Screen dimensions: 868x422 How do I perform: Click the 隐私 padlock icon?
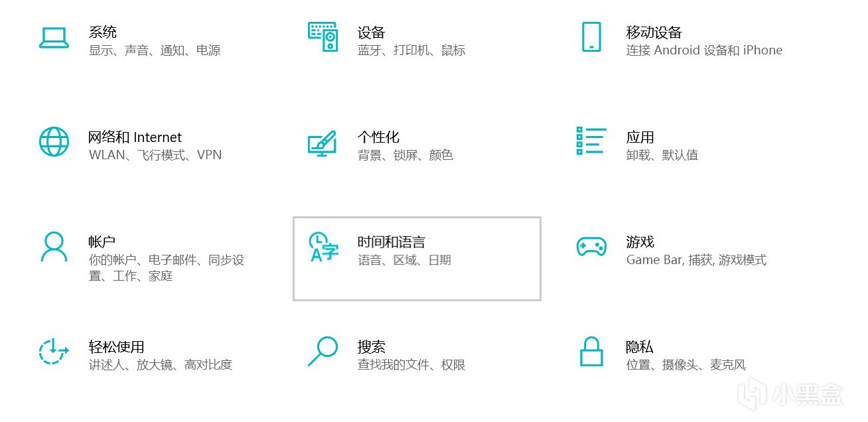[591, 351]
